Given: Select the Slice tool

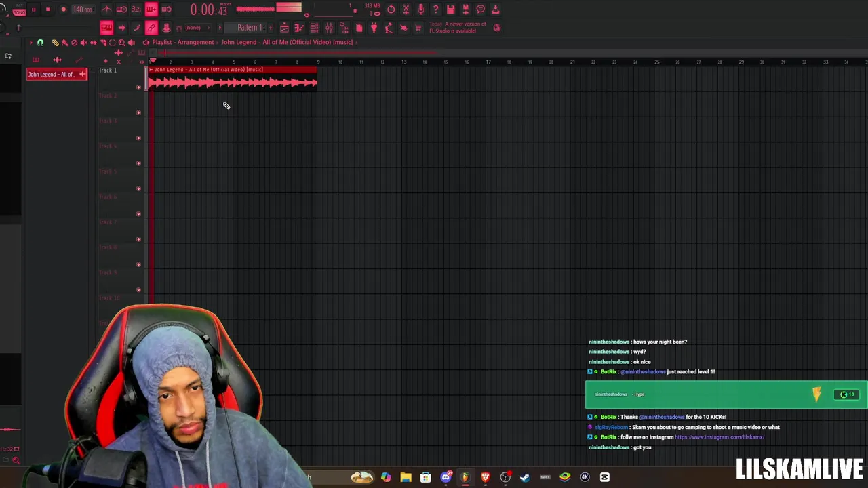Looking at the screenshot, I should click(x=103, y=42).
